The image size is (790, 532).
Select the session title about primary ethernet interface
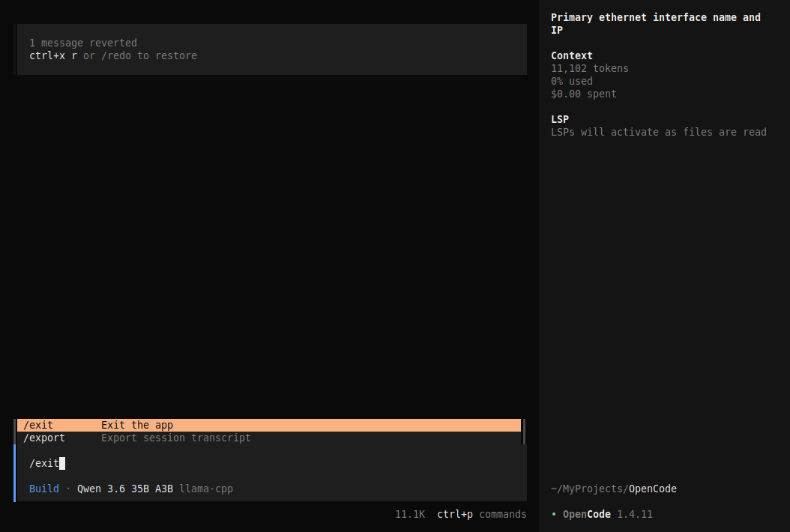[x=655, y=24]
